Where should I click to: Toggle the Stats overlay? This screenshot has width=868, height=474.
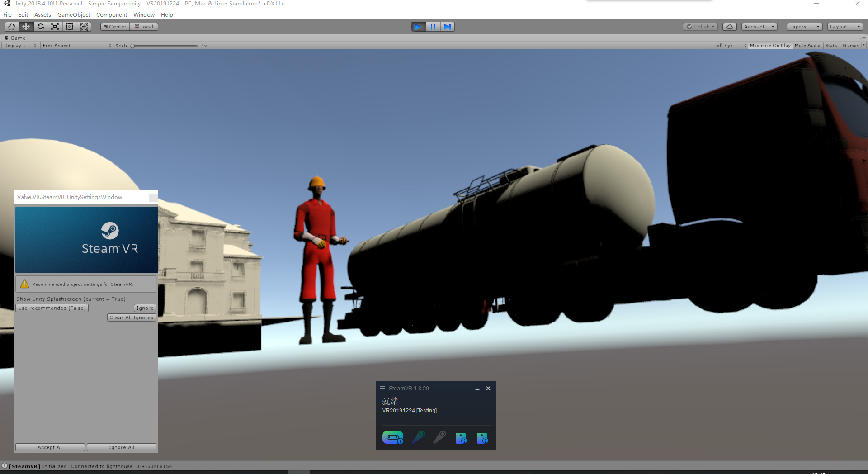pos(831,46)
